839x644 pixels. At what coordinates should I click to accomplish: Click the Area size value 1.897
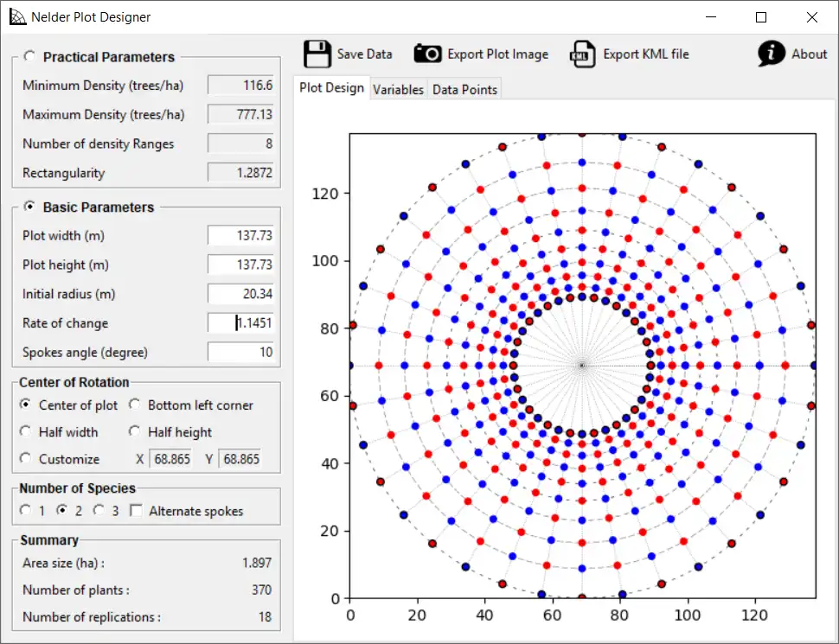257,563
